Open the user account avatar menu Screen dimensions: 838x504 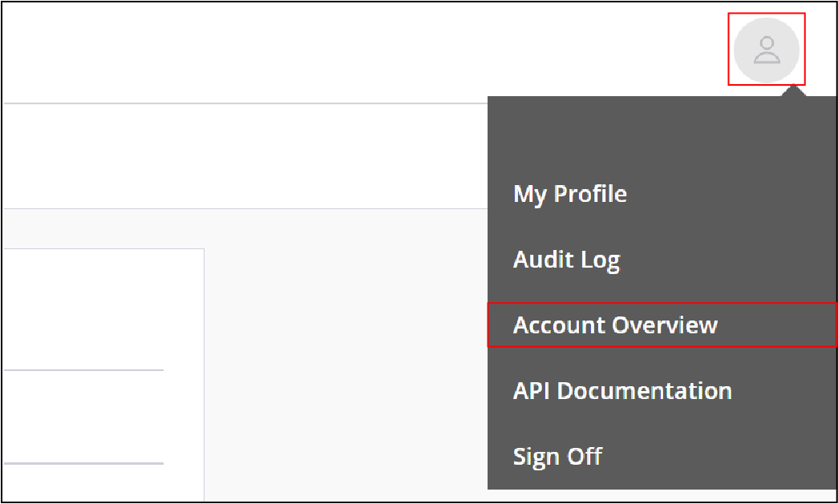767,50
